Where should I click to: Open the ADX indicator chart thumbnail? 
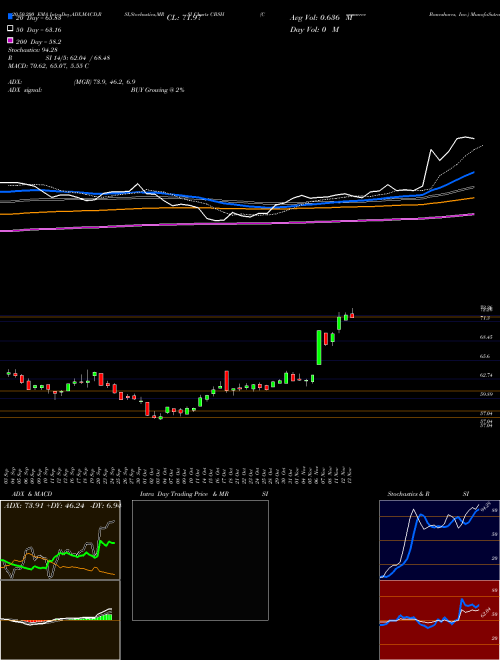pos(60,540)
